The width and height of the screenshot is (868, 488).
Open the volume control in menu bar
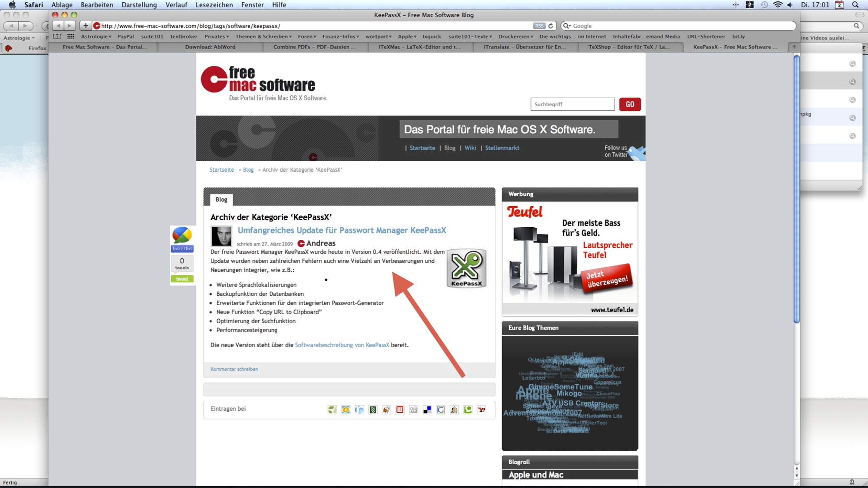(790, 5)
